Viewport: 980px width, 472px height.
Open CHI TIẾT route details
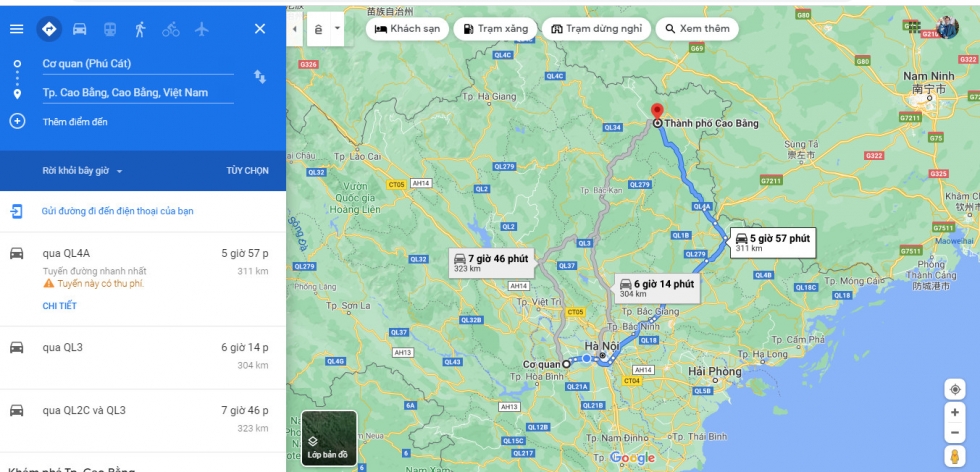pyautogui.click(x=59, y=306)
